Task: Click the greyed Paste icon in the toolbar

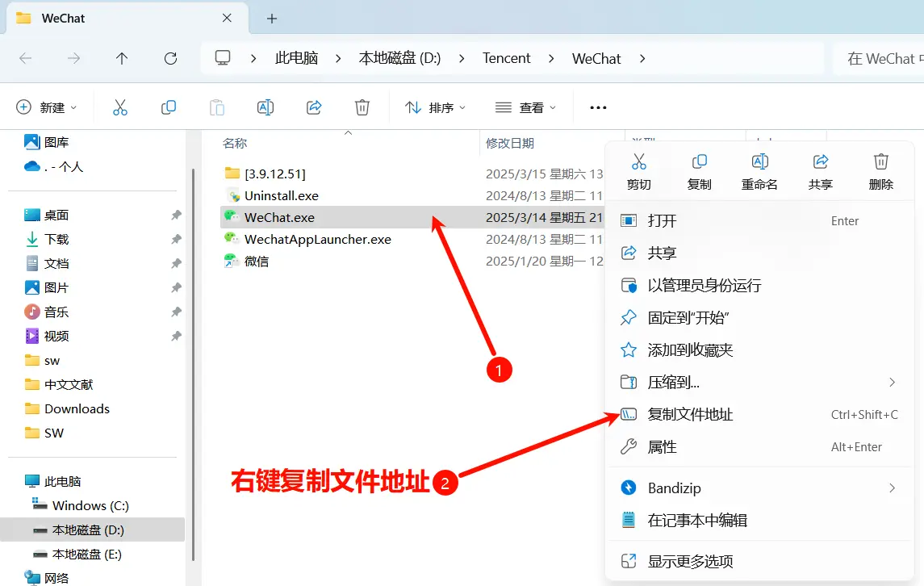Action: point(217,107)
